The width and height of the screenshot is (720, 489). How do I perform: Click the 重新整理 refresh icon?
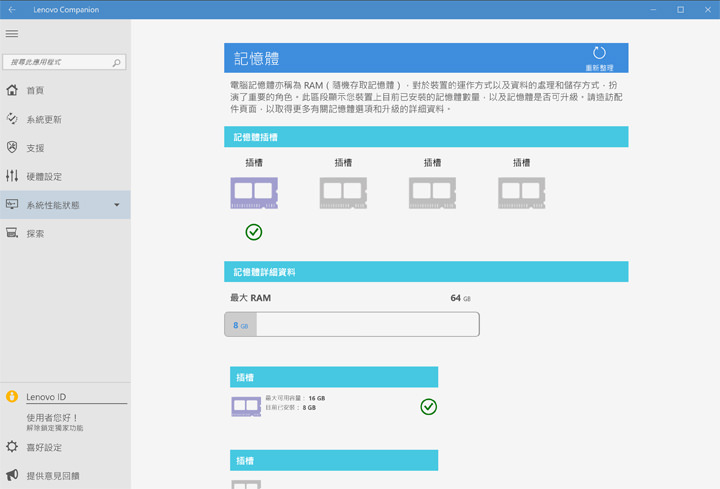(599, 53)
